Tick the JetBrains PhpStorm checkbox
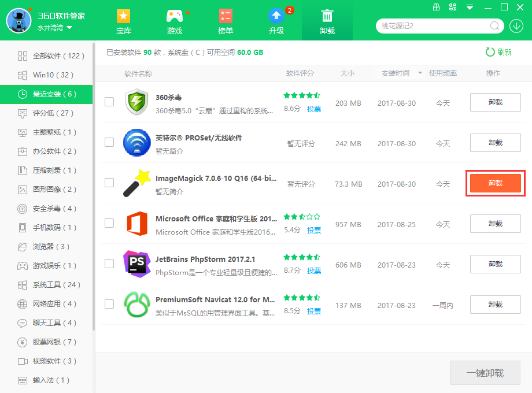The height and width of the screenshot is (393, 532). pos(109,264)
